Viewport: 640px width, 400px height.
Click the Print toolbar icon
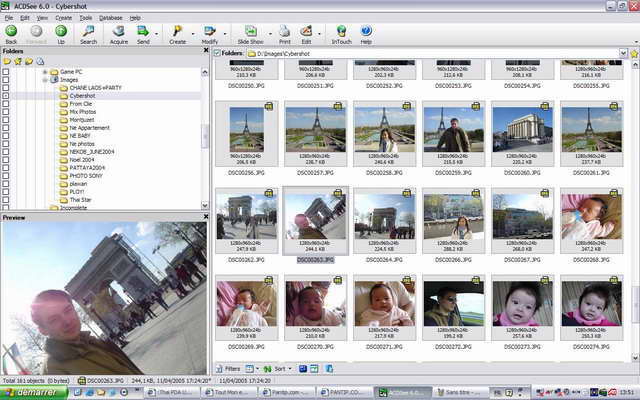(284, 31)
